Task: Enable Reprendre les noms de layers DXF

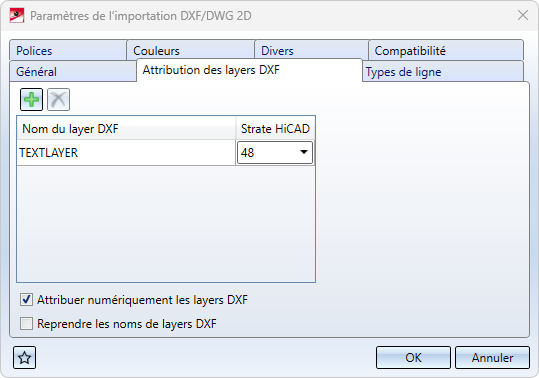Action: pyautogui.click(x=26, y=324)
